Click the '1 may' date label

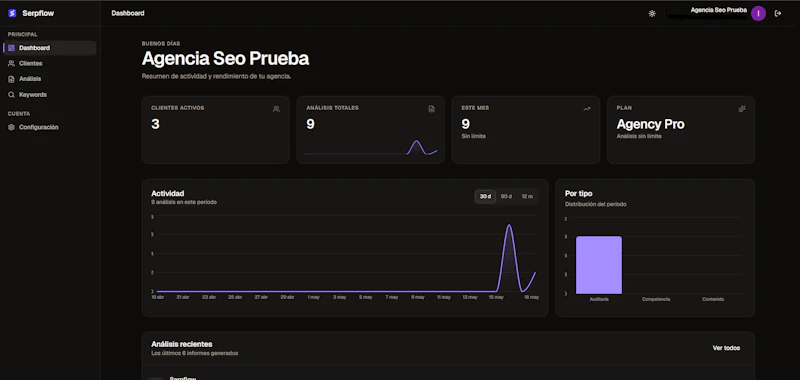pyautogui.click(x=313, y=297)
